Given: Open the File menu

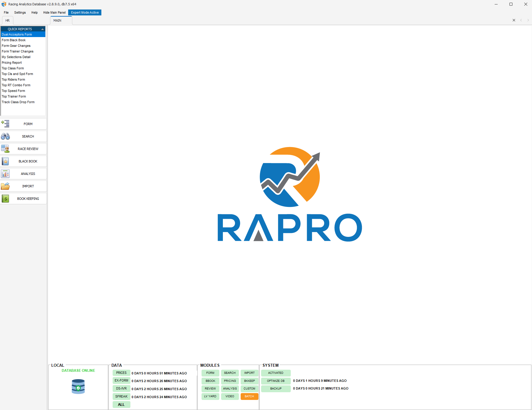Looking at the screenshot, I should tap(6, 12).
